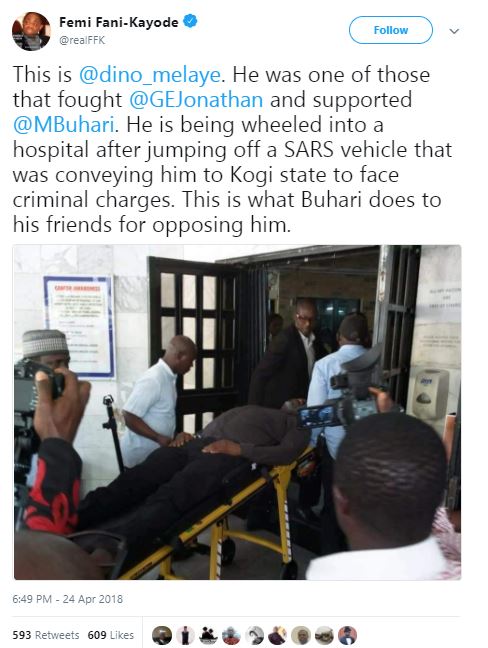Open the @MBuhari mention

pos(63,125)
